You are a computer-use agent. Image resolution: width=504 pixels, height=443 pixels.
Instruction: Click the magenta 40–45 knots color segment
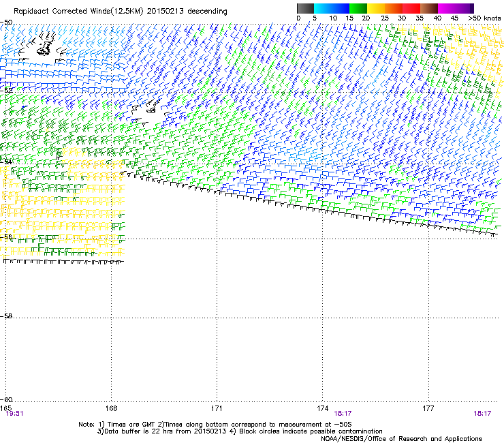coord(447,8)
